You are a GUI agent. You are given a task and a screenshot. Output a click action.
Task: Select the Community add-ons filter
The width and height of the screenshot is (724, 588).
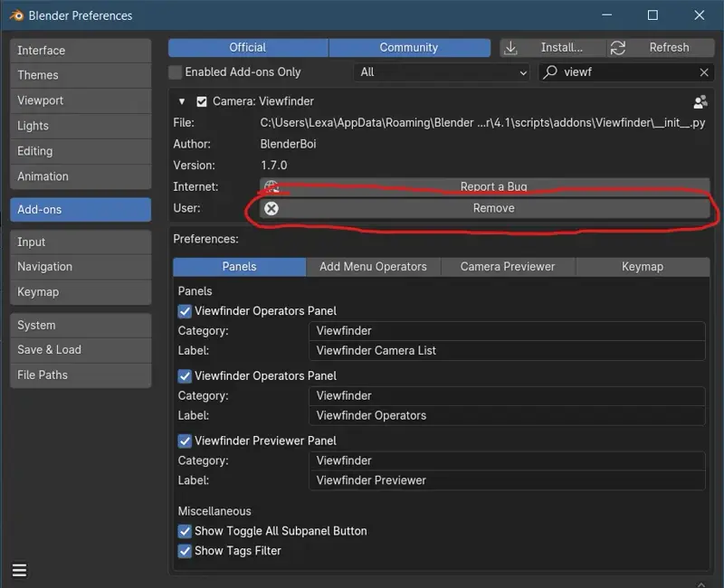click(x=409, y=48)
